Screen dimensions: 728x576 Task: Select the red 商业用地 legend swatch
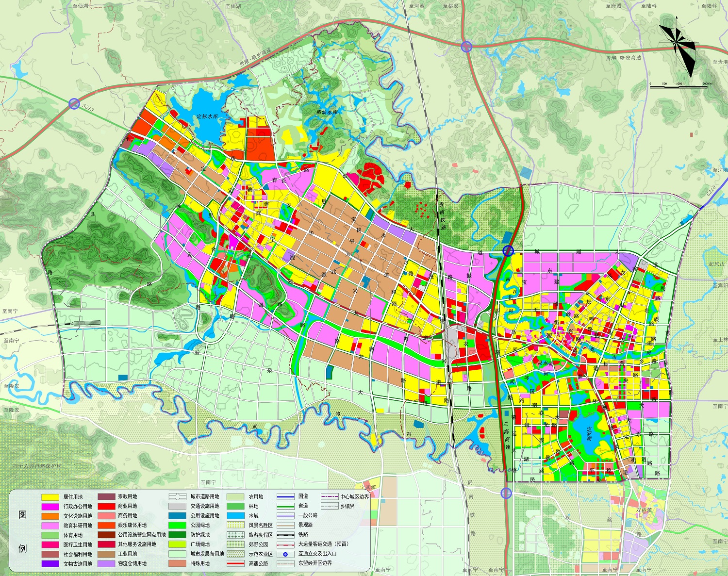[106, 506]
